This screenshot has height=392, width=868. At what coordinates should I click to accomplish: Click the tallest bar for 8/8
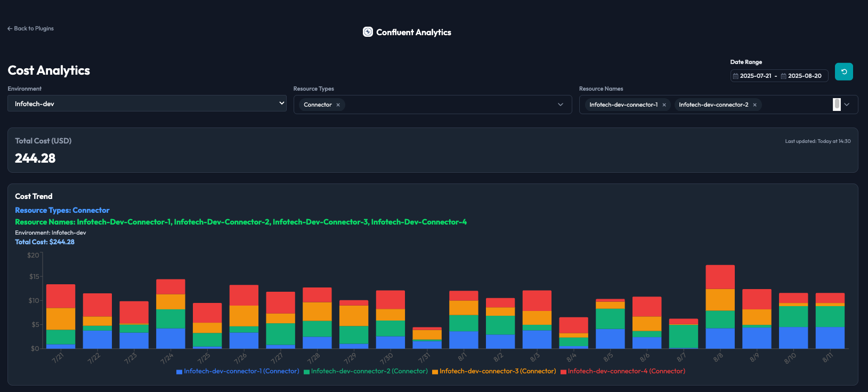click(x=720, y=307)
